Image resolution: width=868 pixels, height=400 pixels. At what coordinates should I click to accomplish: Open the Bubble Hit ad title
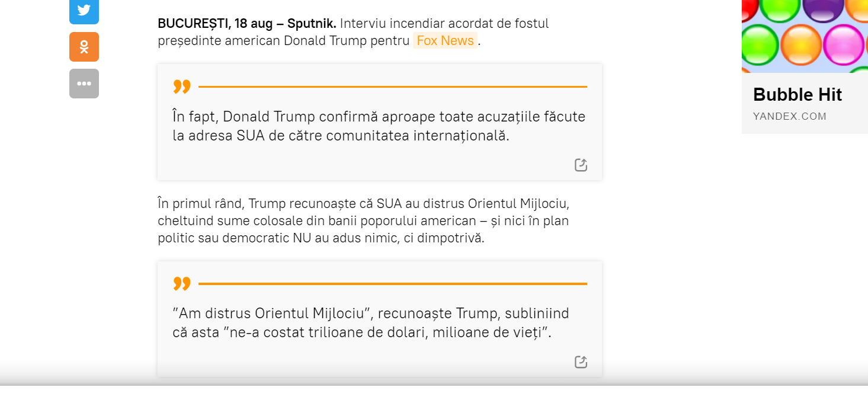tap(797, 94)
